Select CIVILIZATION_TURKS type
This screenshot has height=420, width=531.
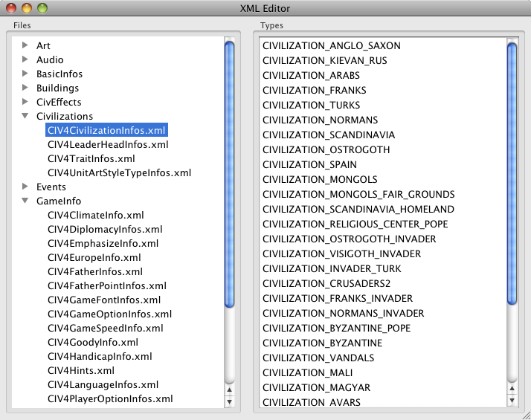[311, 106]
